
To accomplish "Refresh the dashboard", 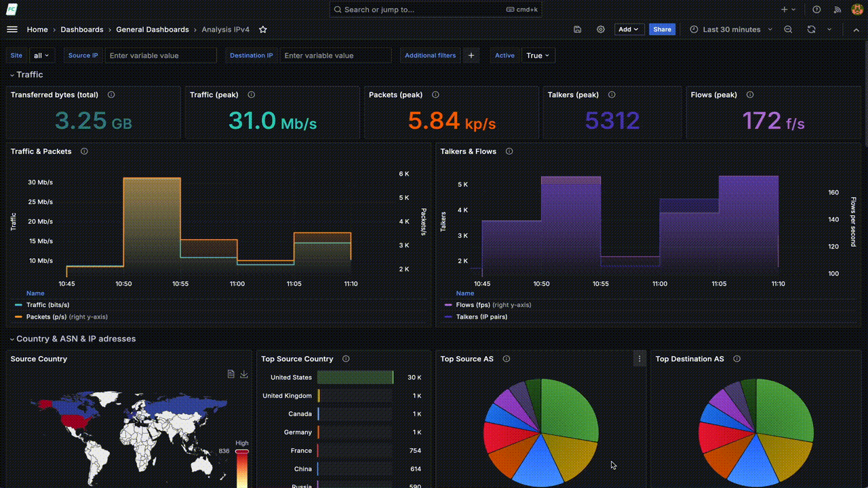I will click(x=811, y=30).
